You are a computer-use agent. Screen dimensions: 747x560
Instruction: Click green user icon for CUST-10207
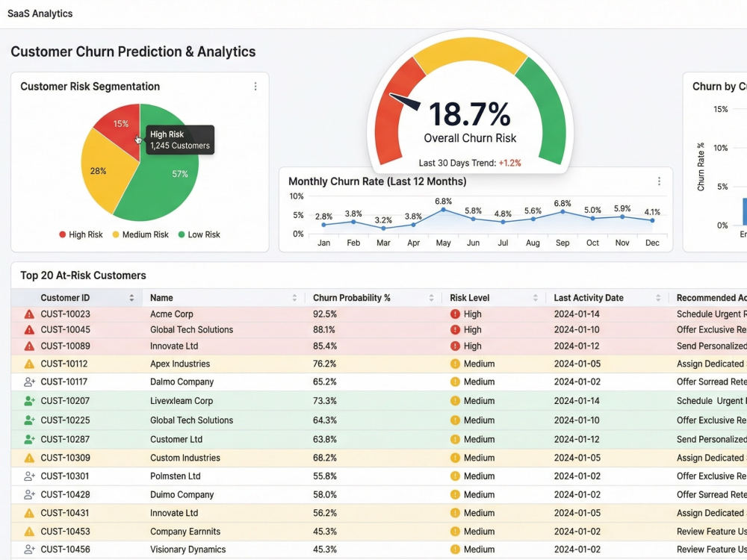[x=29, y=401]
